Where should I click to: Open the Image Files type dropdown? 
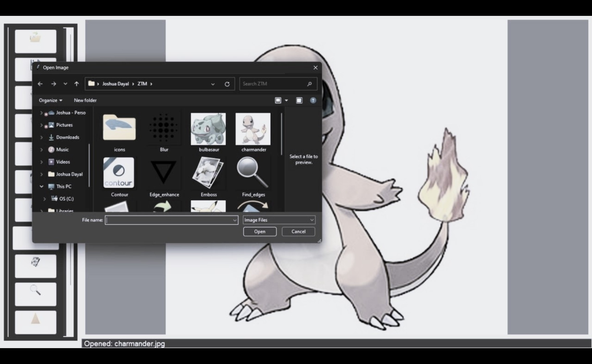pos(279,220)
